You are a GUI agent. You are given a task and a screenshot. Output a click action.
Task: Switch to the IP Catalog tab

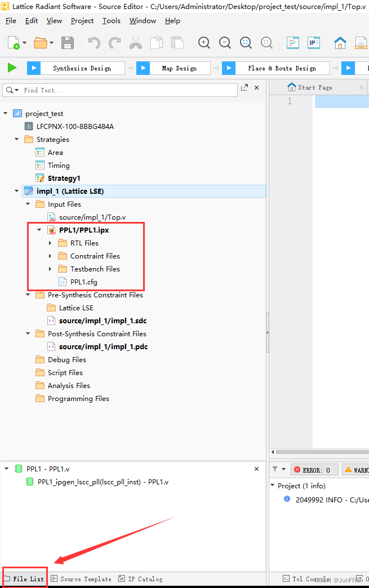pyautogui.click(x=140, y=579)
